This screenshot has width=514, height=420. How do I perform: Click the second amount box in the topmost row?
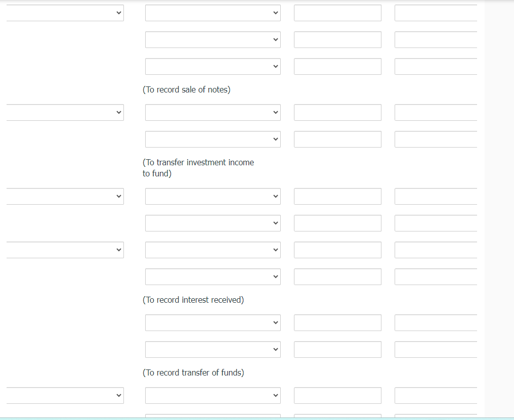pos(436,13)
